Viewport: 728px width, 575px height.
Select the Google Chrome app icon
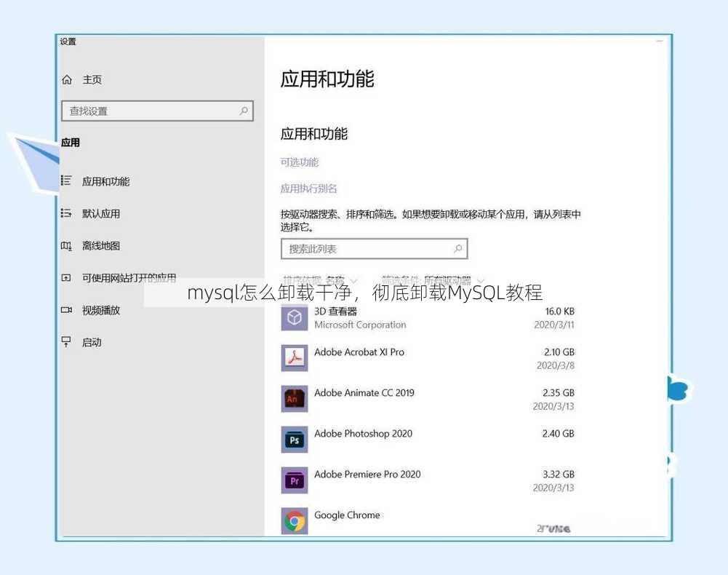[295, 521]
